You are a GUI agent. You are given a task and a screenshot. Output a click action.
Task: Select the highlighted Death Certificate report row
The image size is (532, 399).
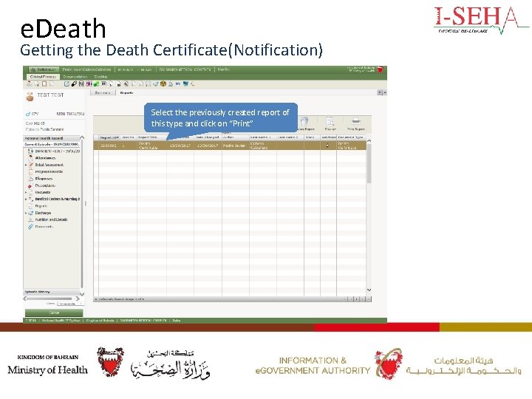tap(230, 146)
